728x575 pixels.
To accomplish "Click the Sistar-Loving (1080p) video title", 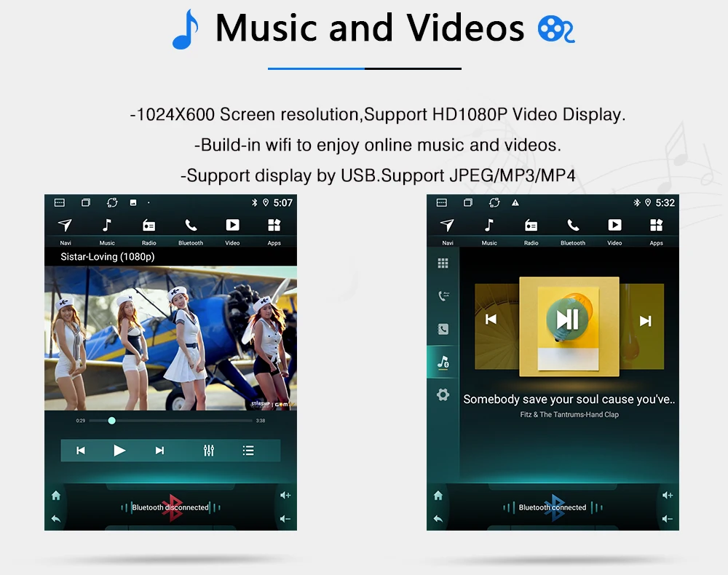I will coord(107,257).
